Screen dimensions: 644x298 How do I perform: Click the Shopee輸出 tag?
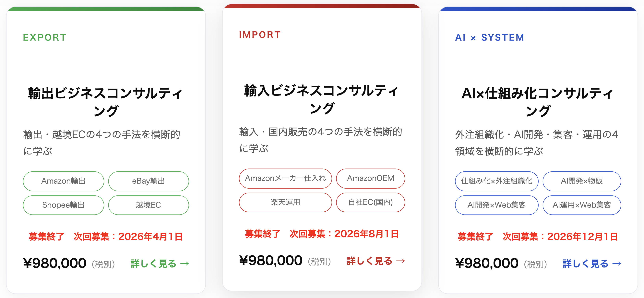[x=63, y=205]
